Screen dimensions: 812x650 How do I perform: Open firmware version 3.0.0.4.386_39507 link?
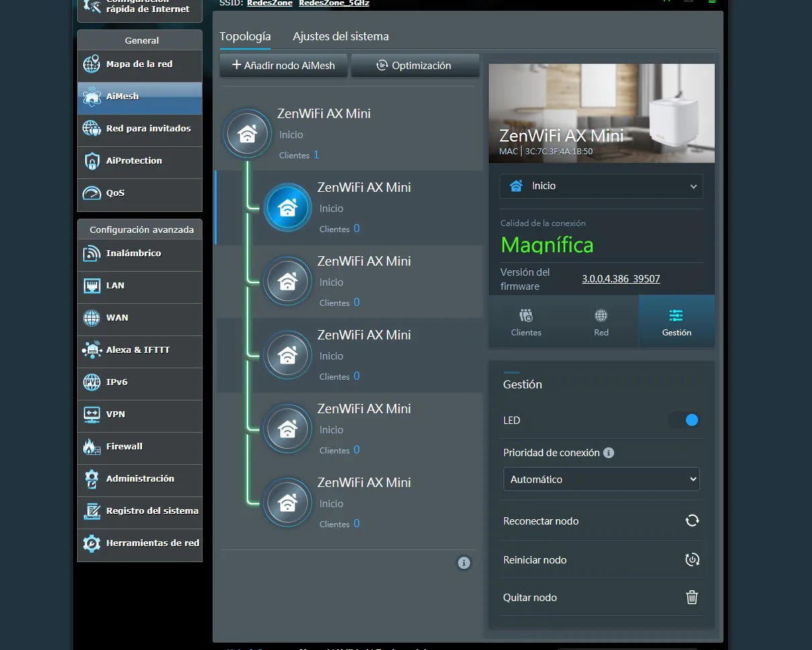pos(621,278)
